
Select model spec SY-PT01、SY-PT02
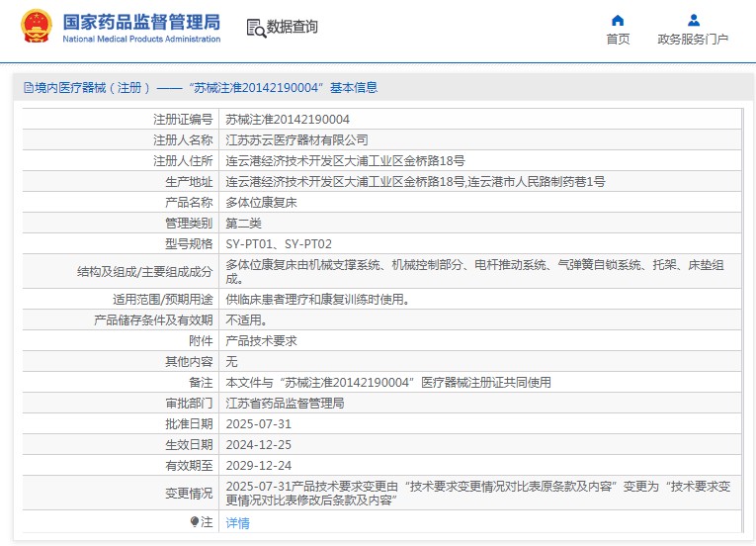279,243
